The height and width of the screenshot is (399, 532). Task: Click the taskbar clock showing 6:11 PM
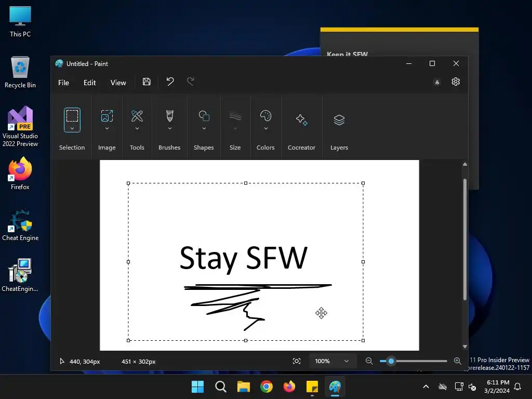click(x=497, y=387)
